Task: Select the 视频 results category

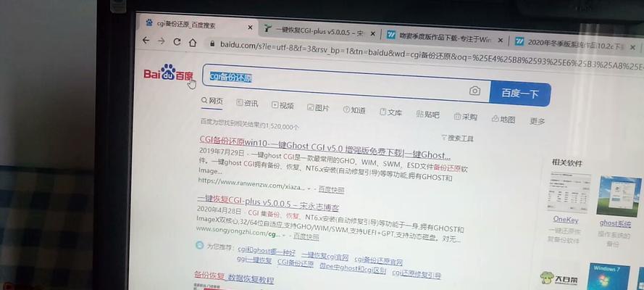Action: coord(283,105)
